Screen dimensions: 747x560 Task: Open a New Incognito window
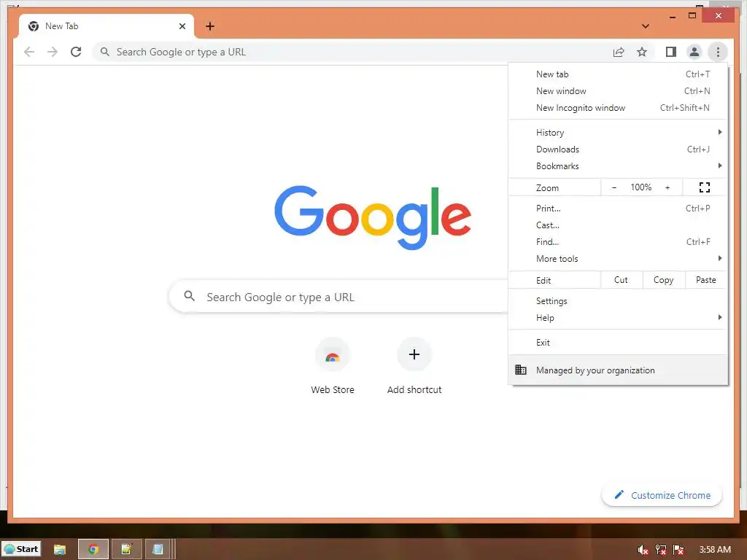[618, 108]
